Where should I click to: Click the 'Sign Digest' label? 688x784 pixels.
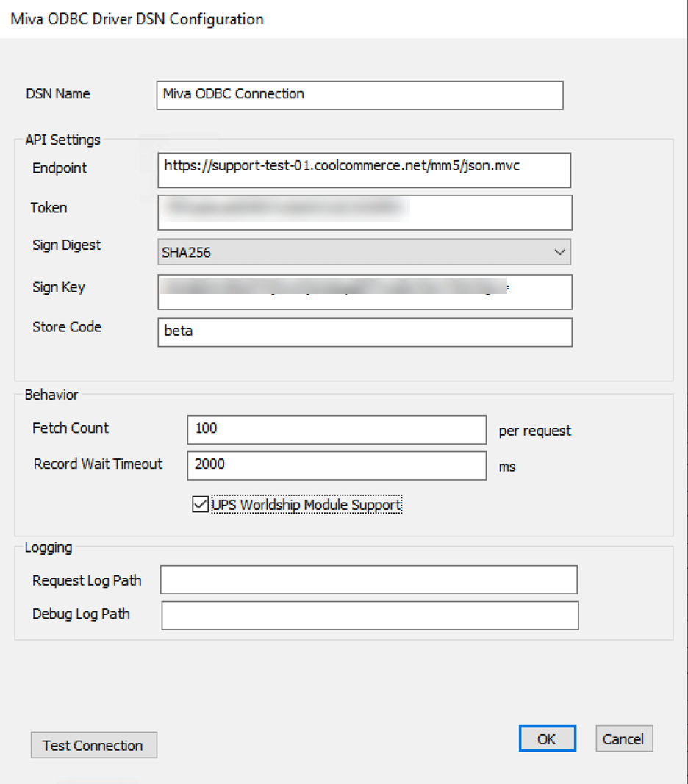67,245
